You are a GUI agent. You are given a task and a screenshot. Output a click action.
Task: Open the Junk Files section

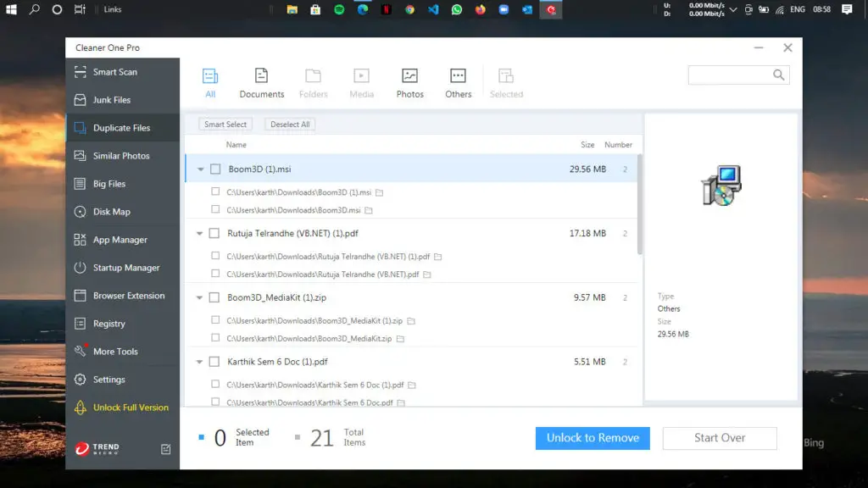tap(122, 100)
